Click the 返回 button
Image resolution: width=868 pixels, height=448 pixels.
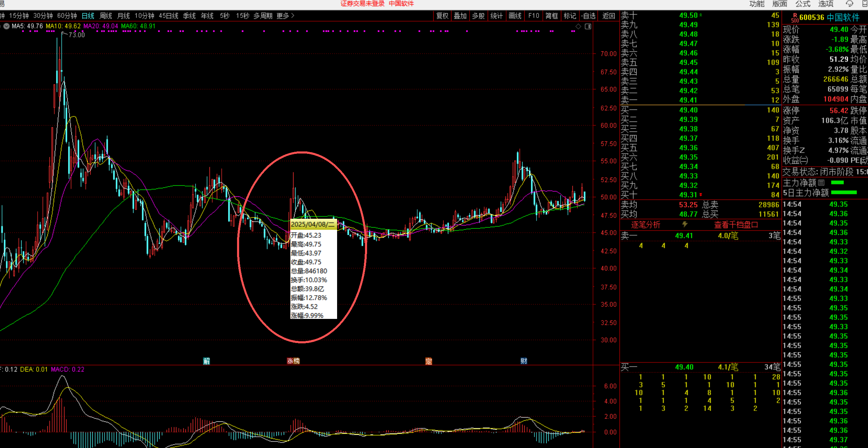(608, 16)
